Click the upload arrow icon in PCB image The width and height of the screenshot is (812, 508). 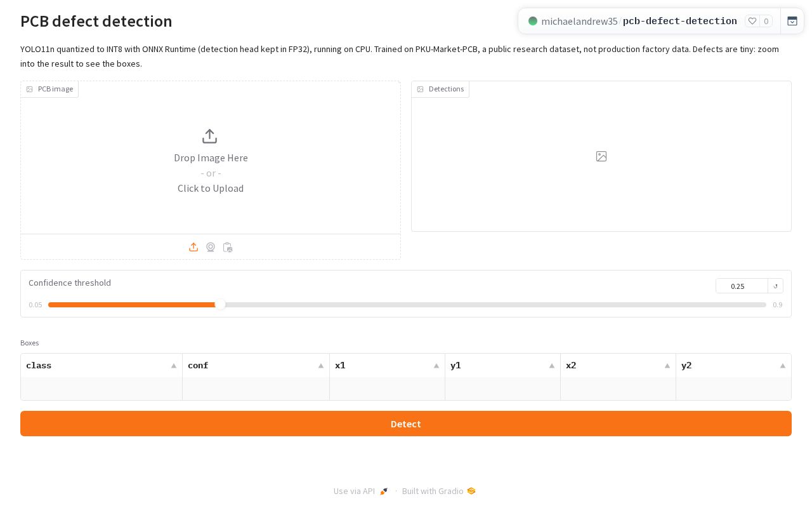click(210, 137)
